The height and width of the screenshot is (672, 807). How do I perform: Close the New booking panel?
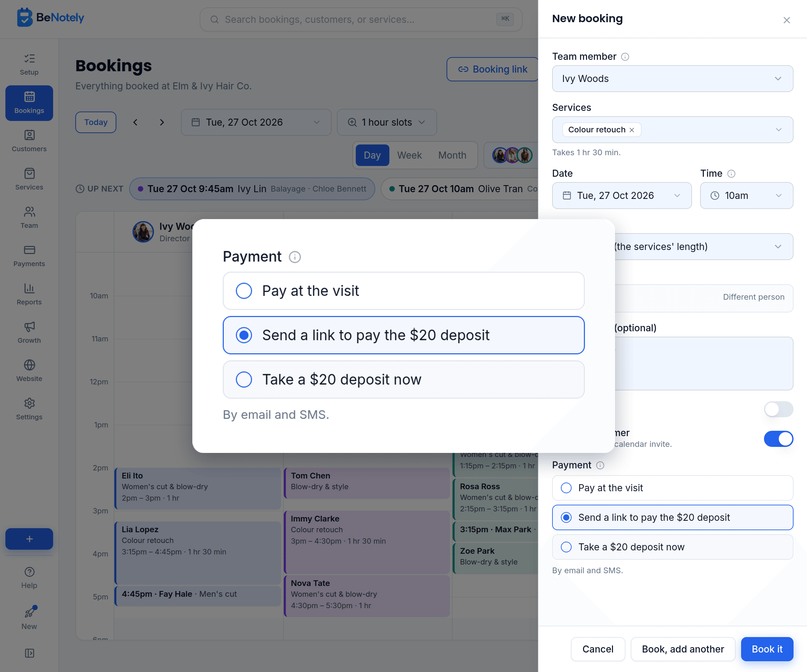(x=786, y=20)
